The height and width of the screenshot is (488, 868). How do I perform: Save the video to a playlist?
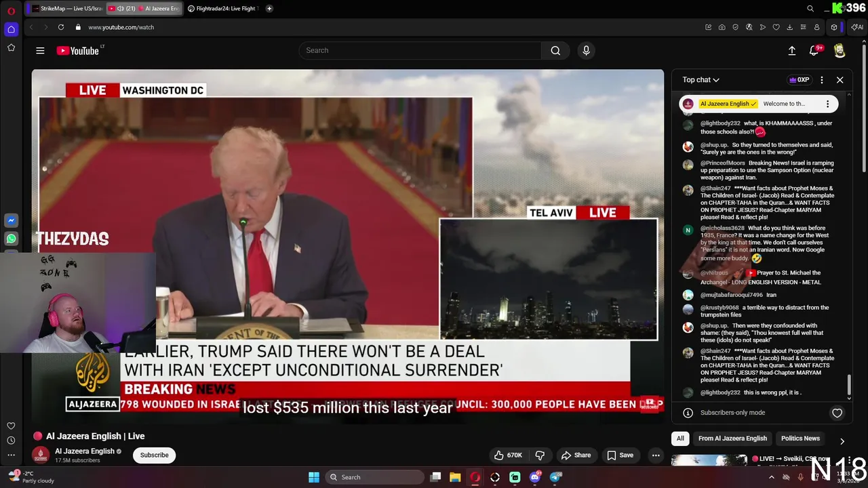tap(620, 455)
